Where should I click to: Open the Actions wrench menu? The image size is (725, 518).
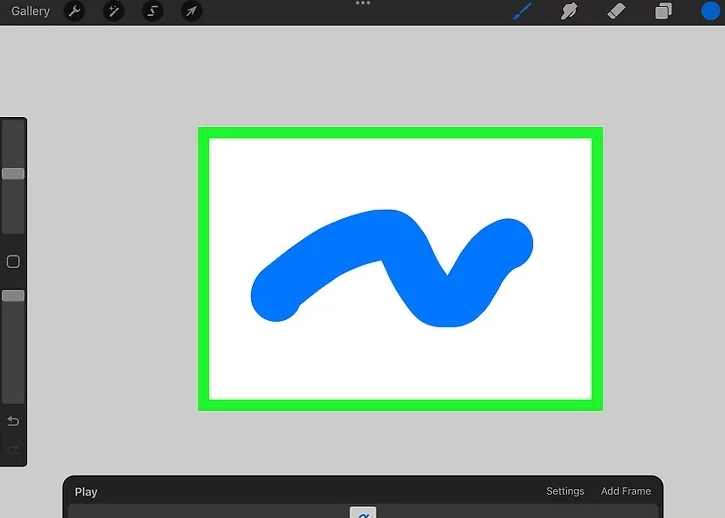point(74,12)
